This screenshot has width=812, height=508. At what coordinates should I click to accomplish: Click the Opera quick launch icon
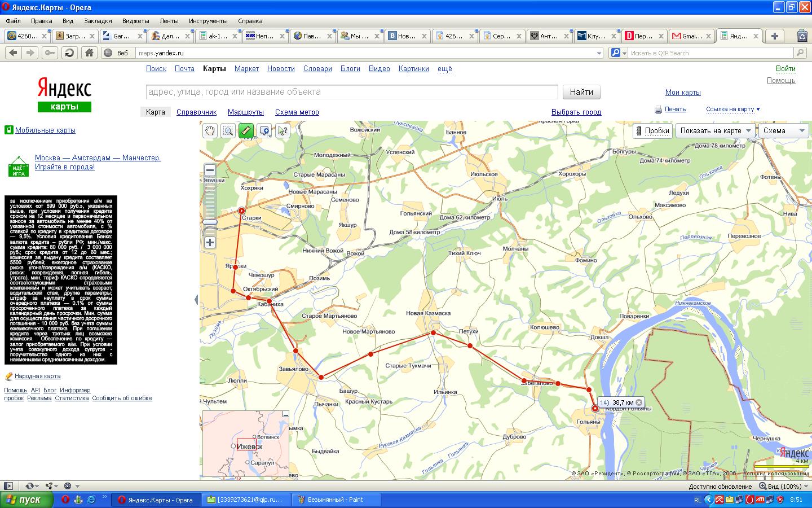(x=65, y=500)
